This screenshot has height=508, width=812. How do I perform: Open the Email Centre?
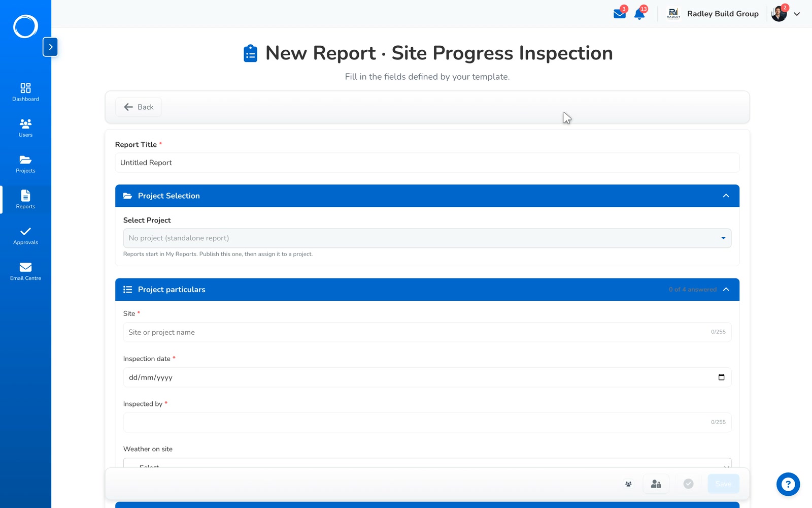coord(25,271)
